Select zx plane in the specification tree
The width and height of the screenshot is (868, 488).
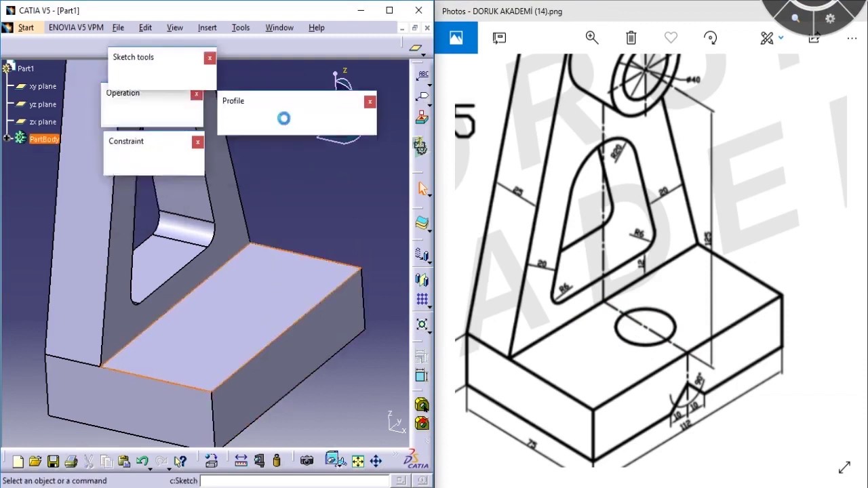[43, 122]
